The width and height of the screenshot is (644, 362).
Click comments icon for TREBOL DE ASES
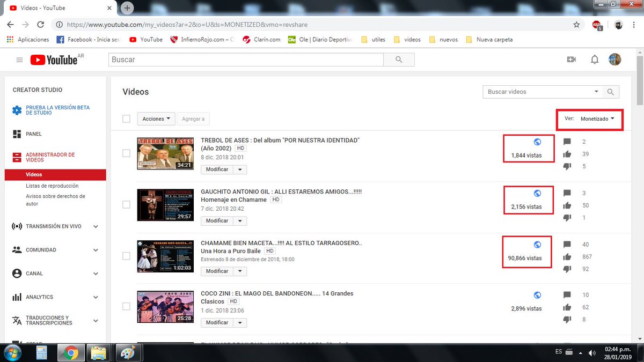point(567,142)
